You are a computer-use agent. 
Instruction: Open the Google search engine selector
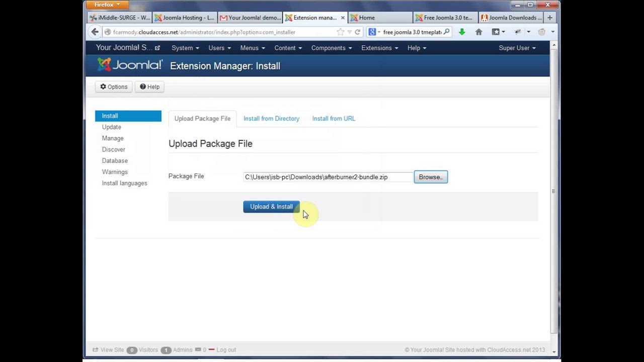(374, 32)
